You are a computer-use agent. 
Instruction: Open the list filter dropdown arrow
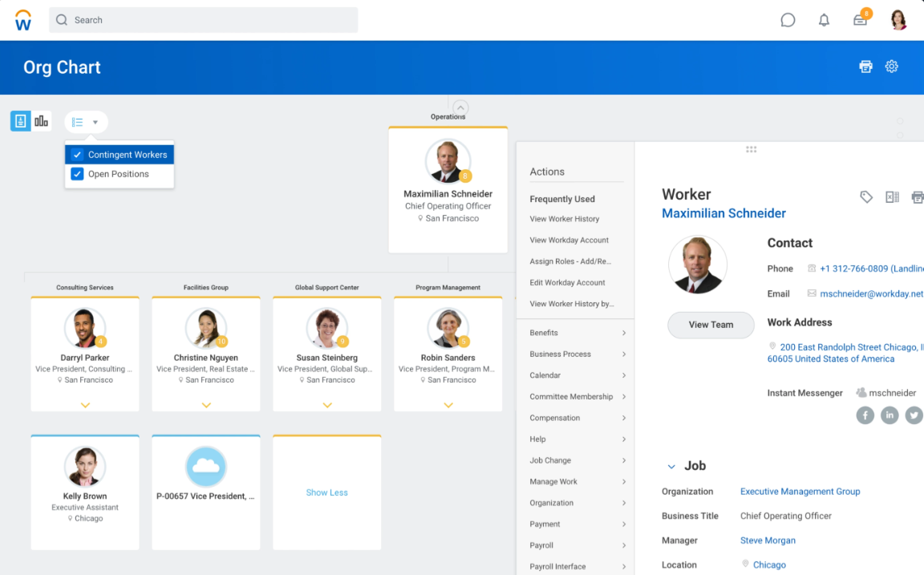(95, 123)
